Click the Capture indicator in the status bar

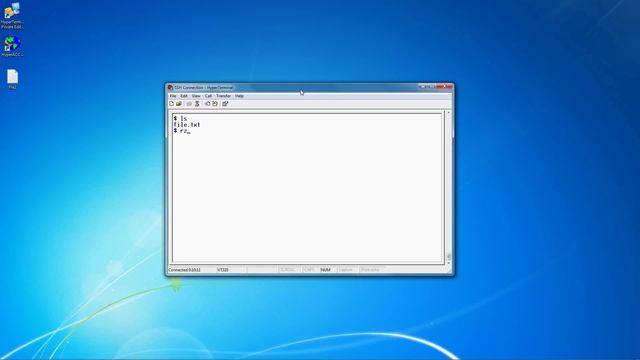point(346,270)
